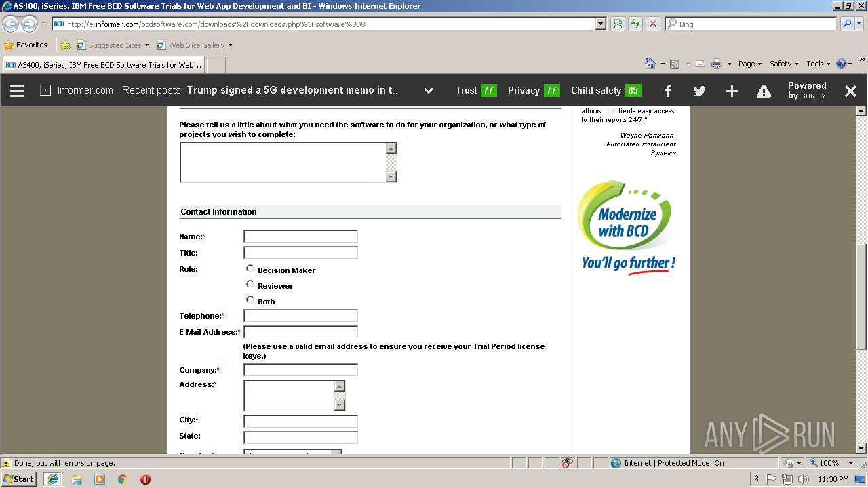
Task: Select the Decision Maker role radio
Action: tap(250, 268)
